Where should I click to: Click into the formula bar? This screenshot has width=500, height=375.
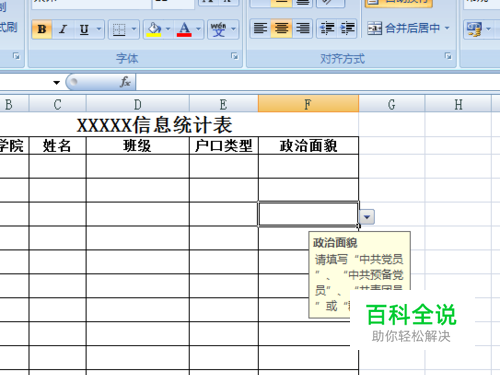pyautogui.click(x=318, y=82)
